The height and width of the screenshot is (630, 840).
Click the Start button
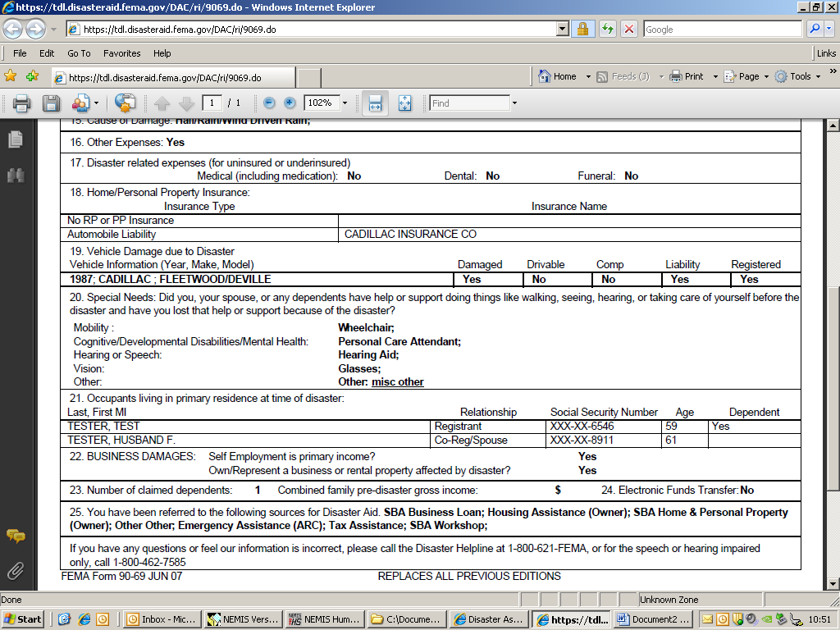[x=24, y=619]
